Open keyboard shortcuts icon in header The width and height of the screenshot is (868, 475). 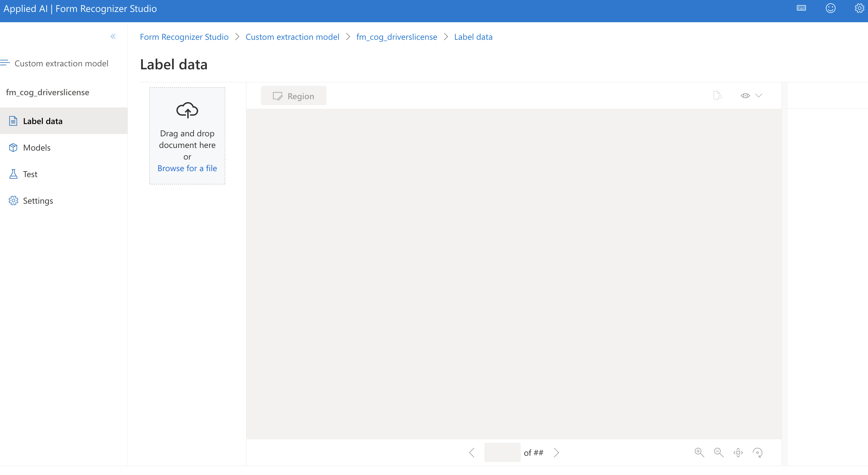click(x=801, y=8)
